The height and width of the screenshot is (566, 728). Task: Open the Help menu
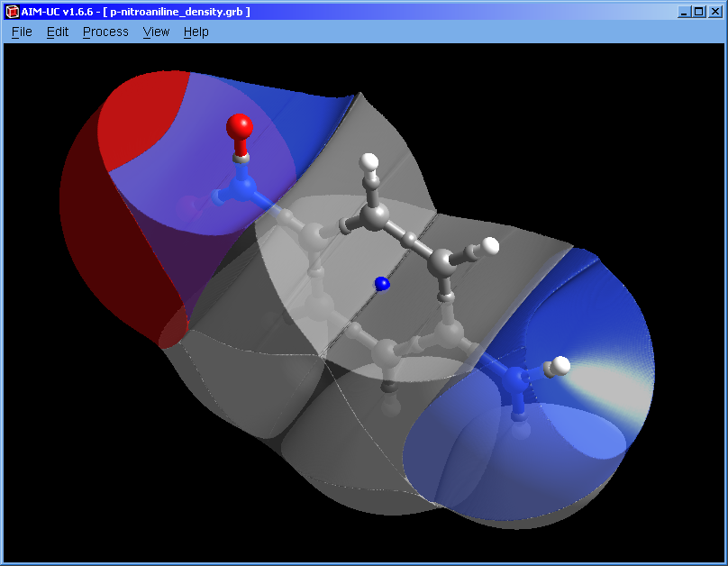[x=196, y=32]
